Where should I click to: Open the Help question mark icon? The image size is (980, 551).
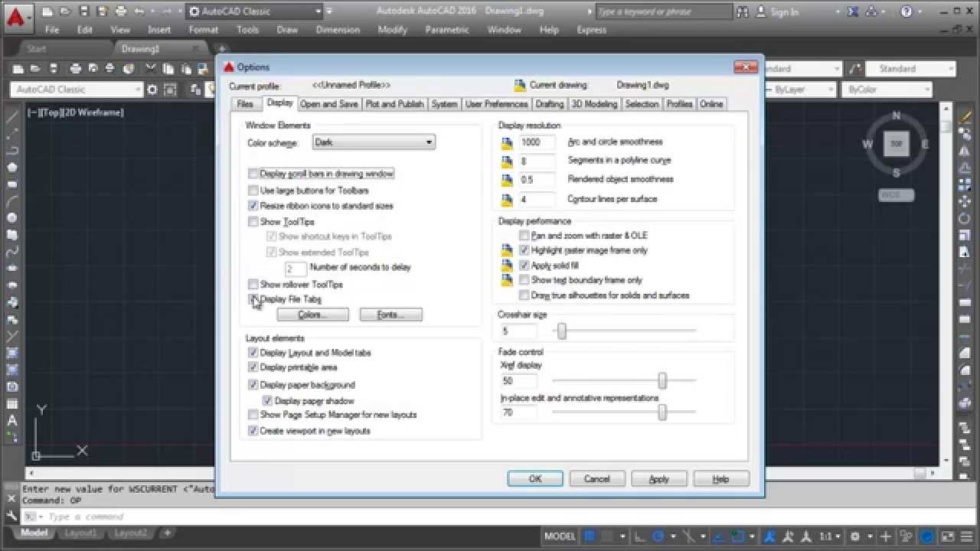click(906, 11)
